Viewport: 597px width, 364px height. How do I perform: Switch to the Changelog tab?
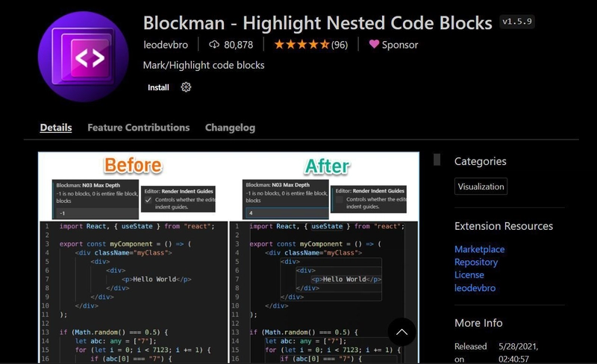(x=230, y=128)
